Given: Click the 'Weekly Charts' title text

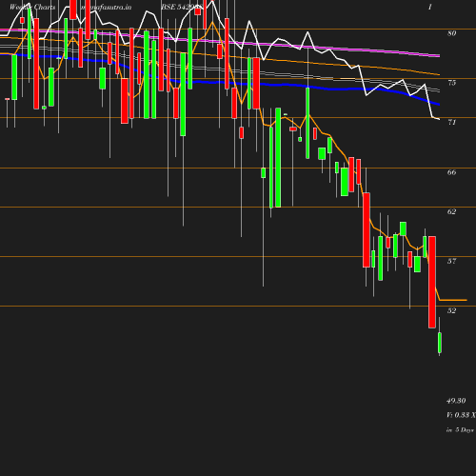Looking at the screenshot, I should coord(32,7).
